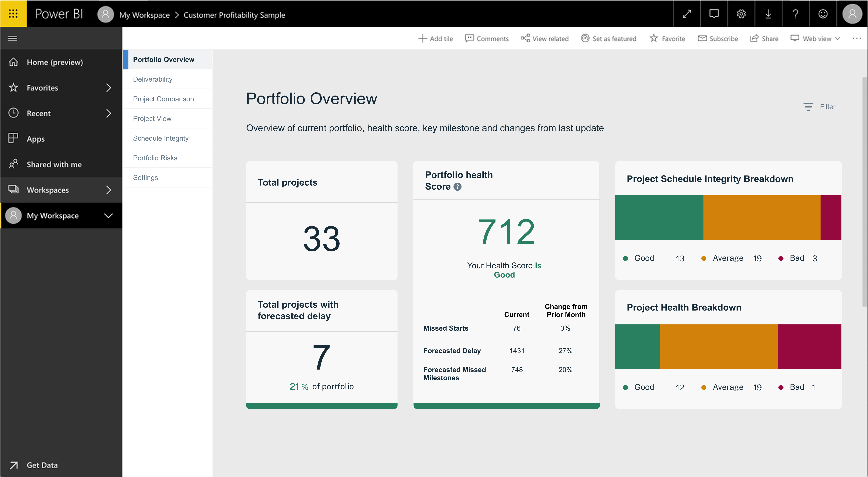Open the app launcher waffle icon
The height and width of the screenshot is (477, 868).
coord(13,14)
